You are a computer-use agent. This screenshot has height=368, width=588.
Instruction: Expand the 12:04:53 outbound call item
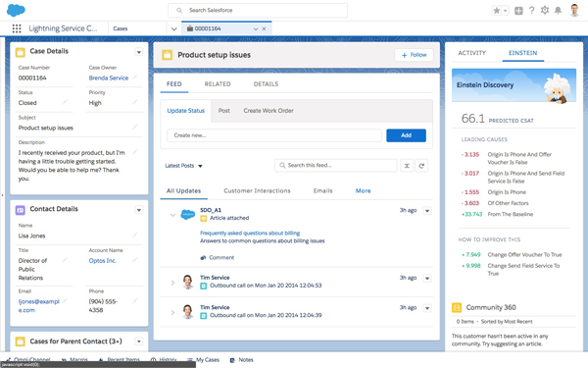[172, 283]
